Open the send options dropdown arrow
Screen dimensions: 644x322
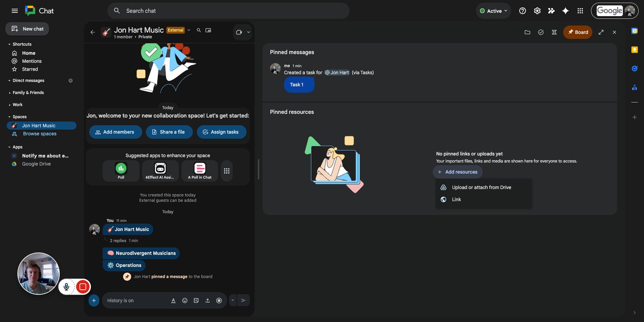(233, 300)
